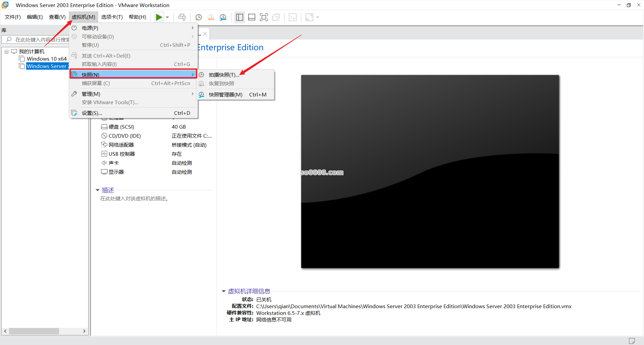Click the console view toolbar icon
The width and height of the screenshot is (644, 345).
point(292,17)
